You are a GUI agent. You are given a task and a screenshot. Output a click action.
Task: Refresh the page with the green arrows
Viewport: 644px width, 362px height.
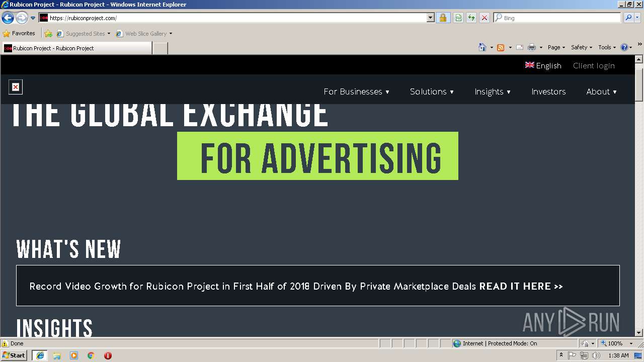[471, 18]
